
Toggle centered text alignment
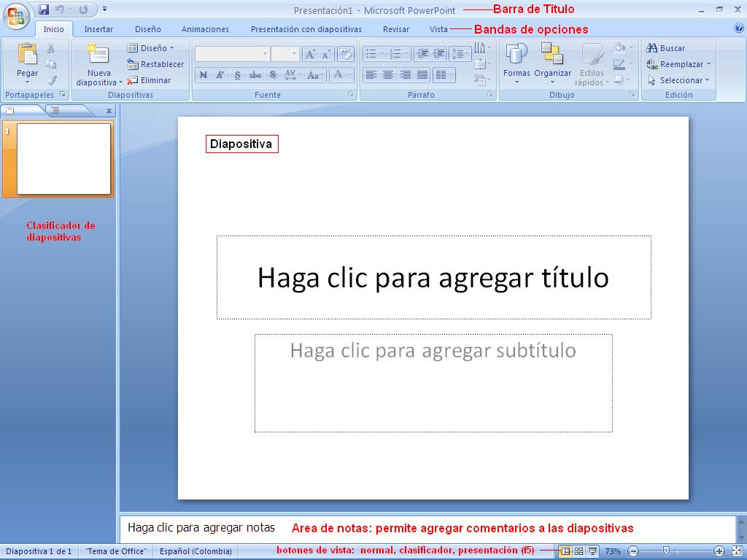[388, 74]
